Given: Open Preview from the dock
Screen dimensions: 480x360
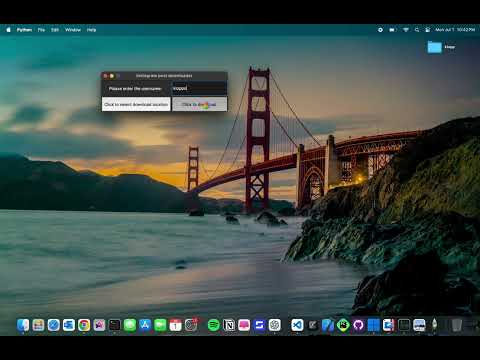Looking at the screenshot, I should [419, 325].
